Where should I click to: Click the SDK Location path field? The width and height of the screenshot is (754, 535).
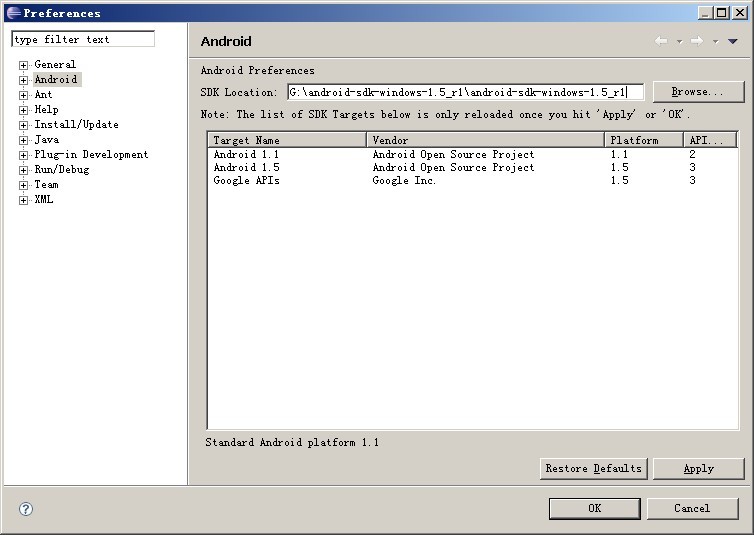tap(465, 92)
